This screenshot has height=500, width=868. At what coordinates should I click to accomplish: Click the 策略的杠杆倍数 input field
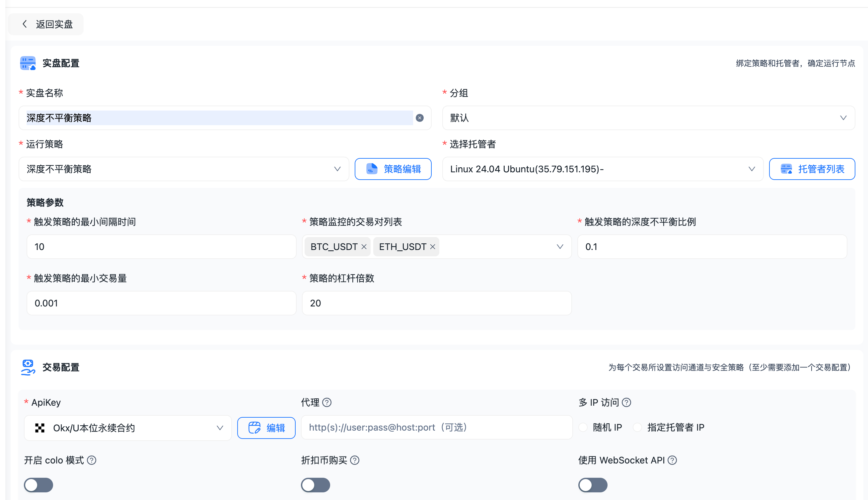click(x=436, y=303)
